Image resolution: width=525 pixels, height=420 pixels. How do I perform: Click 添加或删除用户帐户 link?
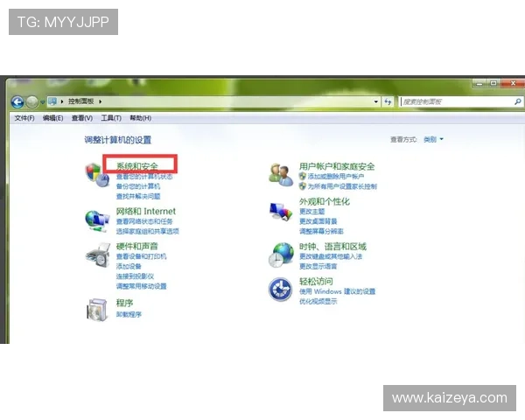tap(336, 176)
